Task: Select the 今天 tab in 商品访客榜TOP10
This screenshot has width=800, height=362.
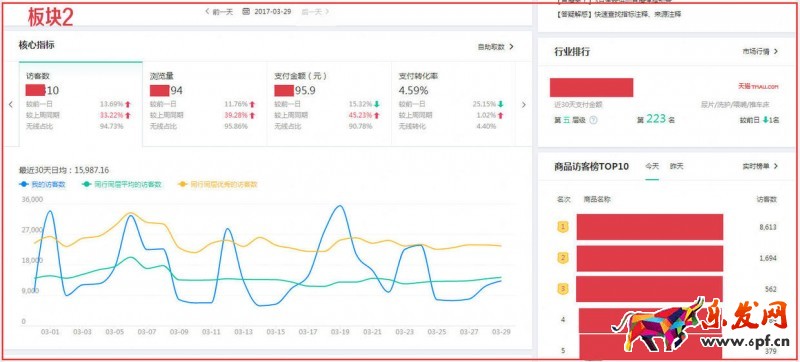Action: coord(652,166)
